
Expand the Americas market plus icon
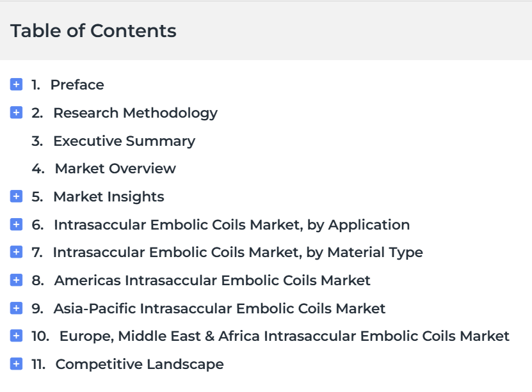click(x=16, y=280)
